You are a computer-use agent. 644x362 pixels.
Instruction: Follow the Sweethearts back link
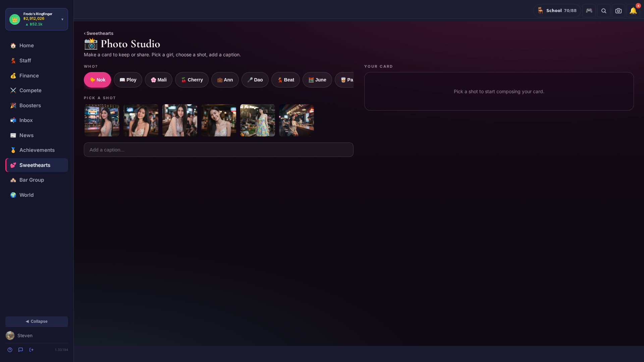99,33
